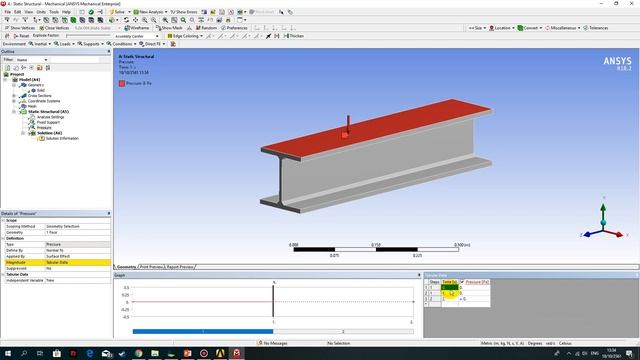640x360 pixels.
Task: Open the Inertial loads dropdown
Action: (39, 44)
